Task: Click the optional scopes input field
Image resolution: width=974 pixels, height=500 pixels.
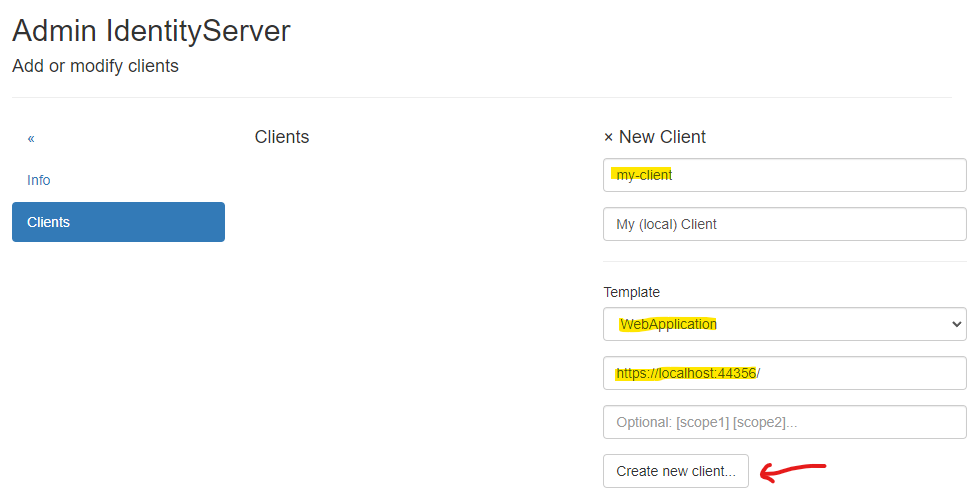Action: tap(785, 422)
